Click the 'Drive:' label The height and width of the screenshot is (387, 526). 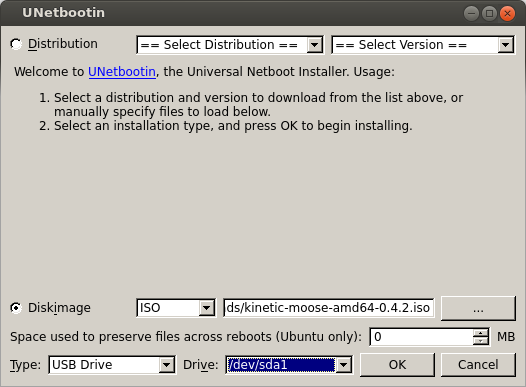tap(200, 365)
